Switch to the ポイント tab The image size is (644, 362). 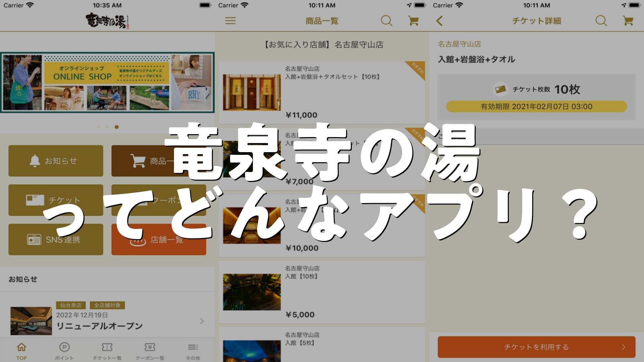[x=64, y=351]
